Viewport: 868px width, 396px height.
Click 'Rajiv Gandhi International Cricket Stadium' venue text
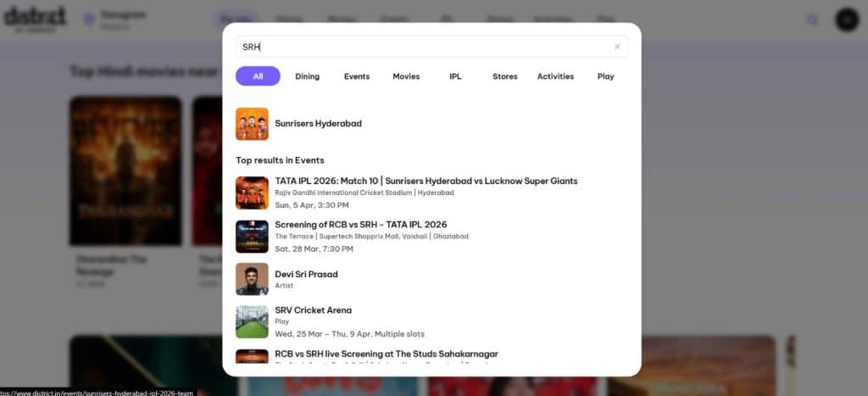tap(343, 192)
